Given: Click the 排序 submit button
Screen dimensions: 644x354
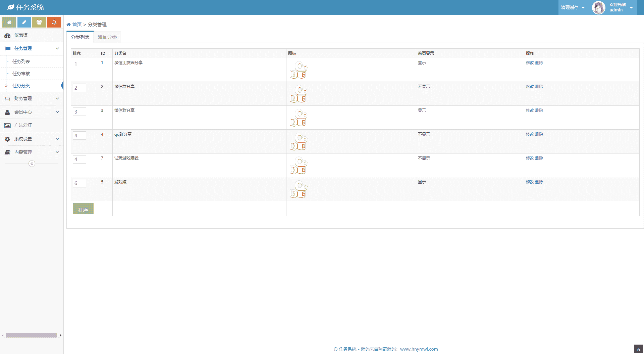Looking at the screenshot, I should [x=83, y=209].
